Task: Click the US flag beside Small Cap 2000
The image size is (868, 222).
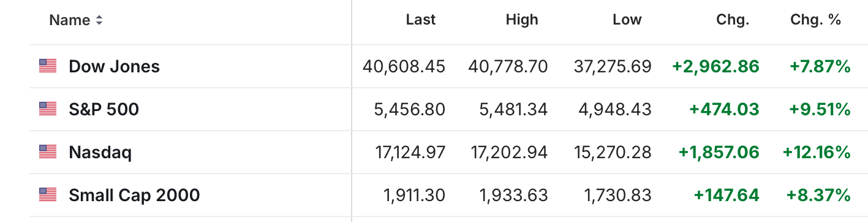Action: coord(48,195)
